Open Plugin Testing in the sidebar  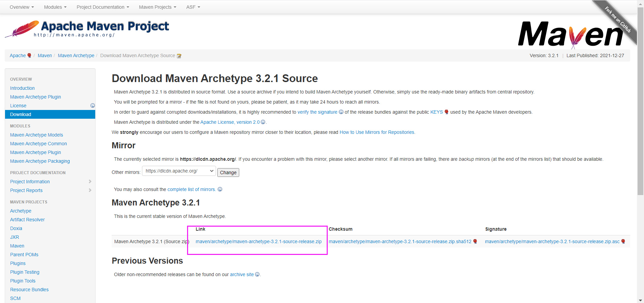25,272
